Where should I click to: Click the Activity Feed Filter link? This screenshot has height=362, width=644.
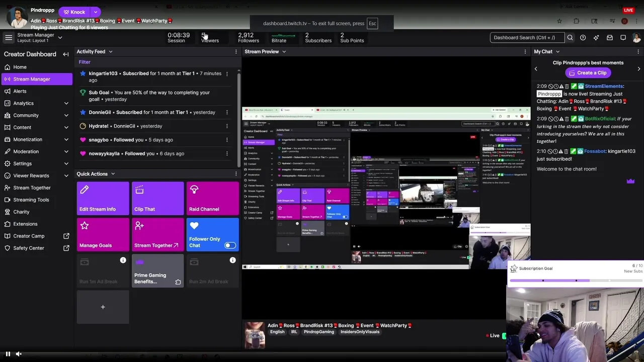point(85,62)
